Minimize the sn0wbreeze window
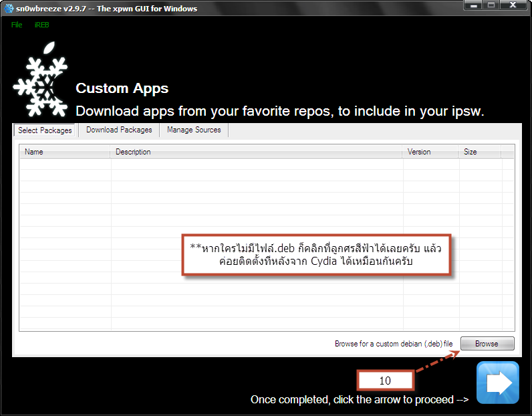532x416 pixels. click(474, 5)
